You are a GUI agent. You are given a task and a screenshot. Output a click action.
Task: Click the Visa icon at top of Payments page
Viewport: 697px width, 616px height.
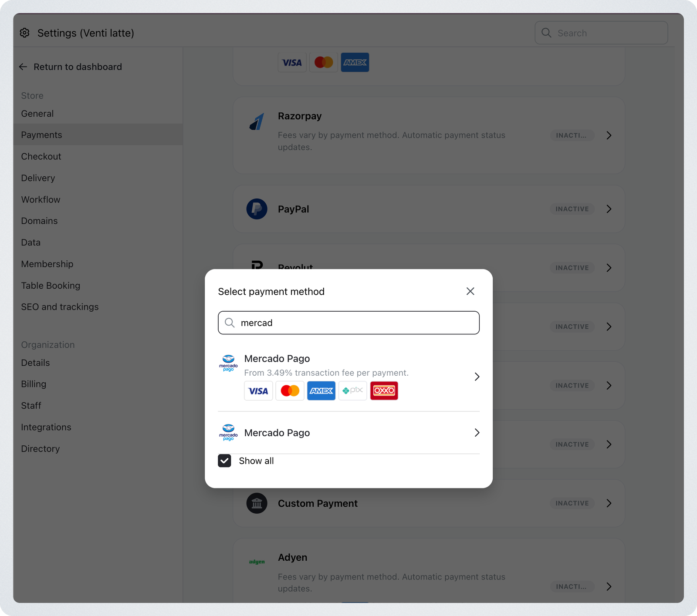pos(292,62)
